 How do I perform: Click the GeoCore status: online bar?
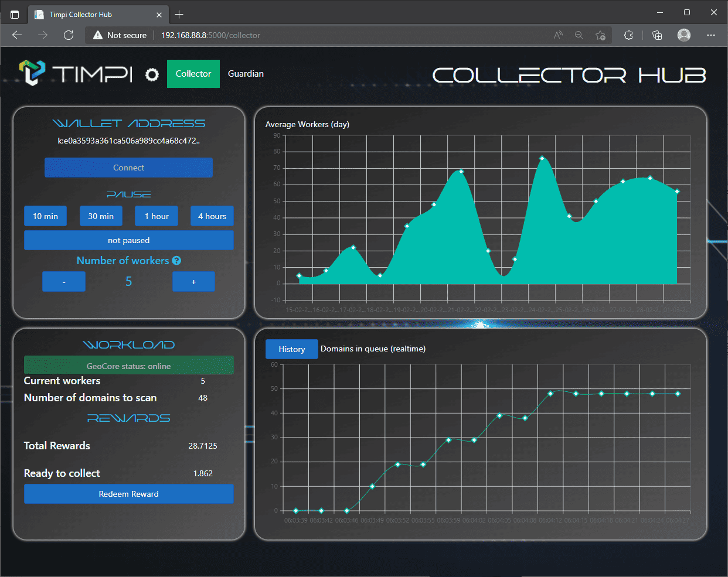point(129,366)
